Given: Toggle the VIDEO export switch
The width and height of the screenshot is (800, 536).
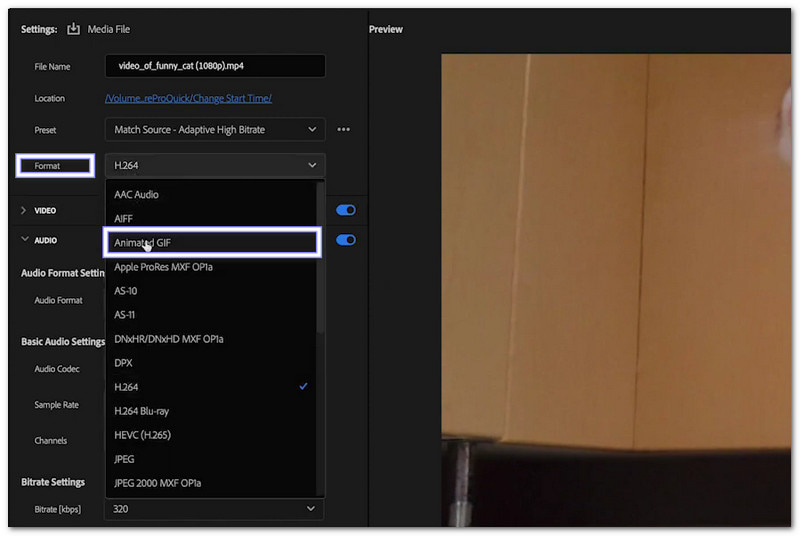Looking at the screenshot, I should (x=346, y=210).
